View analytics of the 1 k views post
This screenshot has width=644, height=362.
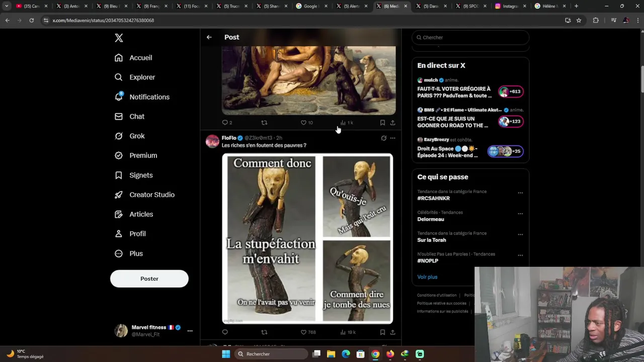click(347, 123)
